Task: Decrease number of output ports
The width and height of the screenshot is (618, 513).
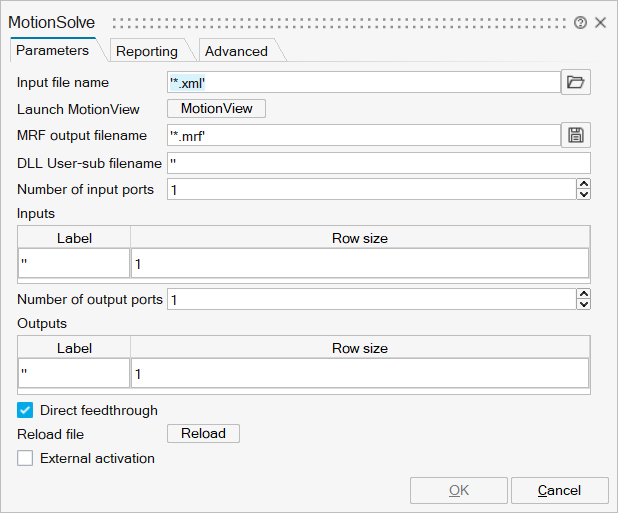Action: pos(584,304)
